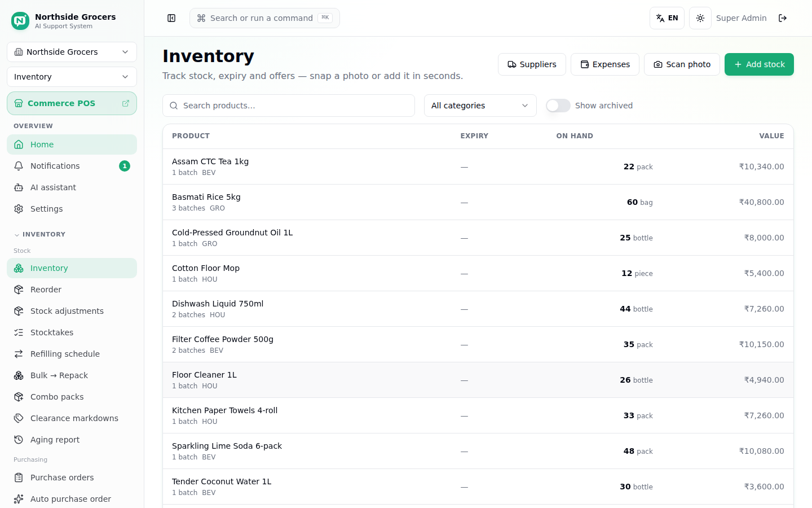Click the Settings gear icon
Viewport: 812px width, 508px height.
(x=19, y=209)
